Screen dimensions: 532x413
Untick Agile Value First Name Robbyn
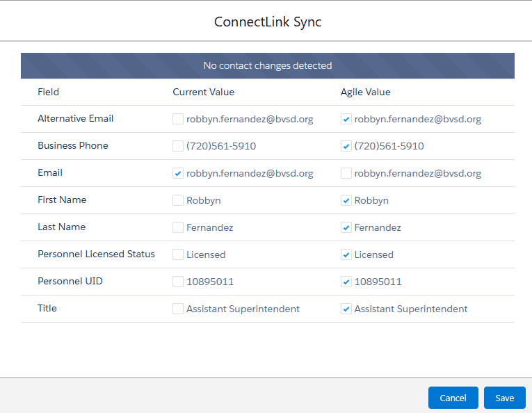346,200
